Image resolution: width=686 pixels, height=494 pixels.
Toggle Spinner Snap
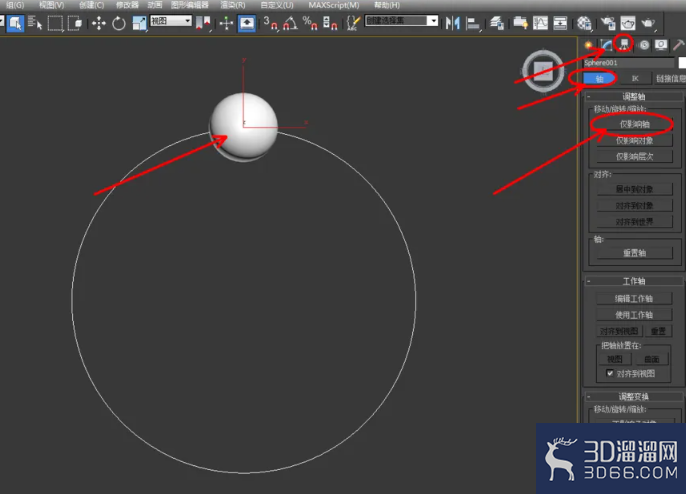point(330,23)
